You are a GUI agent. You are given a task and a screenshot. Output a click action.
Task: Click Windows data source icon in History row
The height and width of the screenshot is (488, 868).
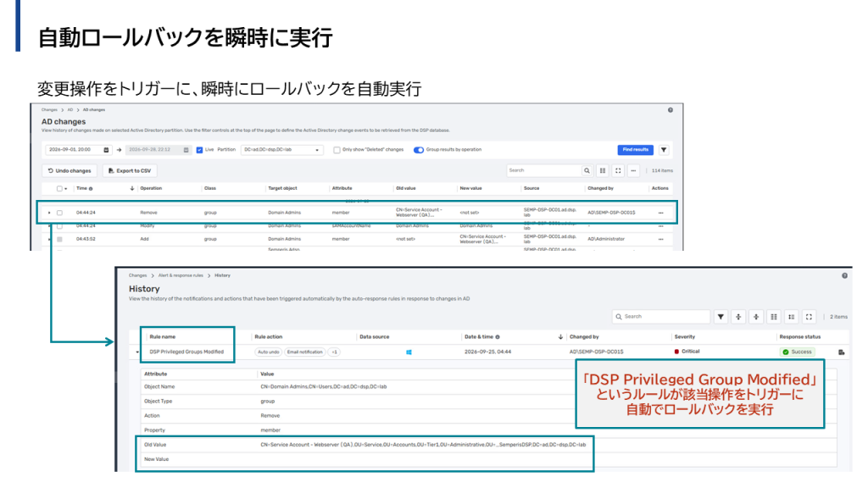(409, 352)
